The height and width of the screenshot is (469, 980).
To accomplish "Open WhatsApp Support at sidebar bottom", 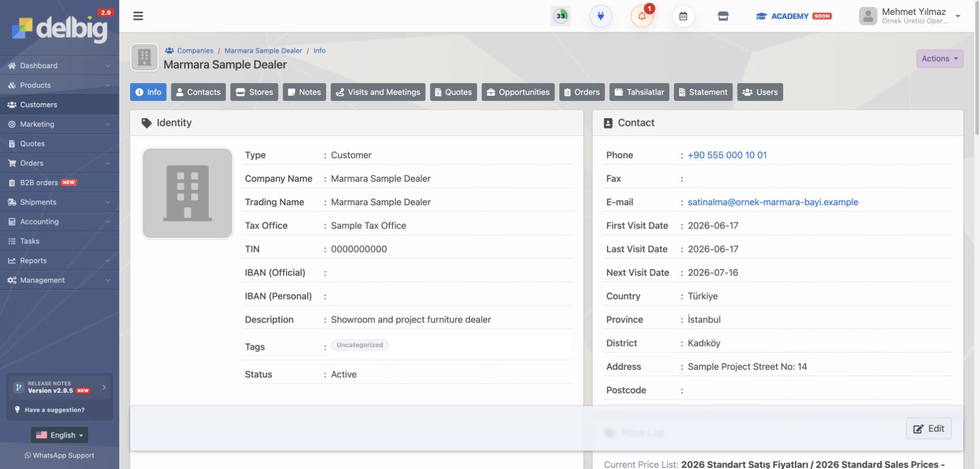I will 59,455.
